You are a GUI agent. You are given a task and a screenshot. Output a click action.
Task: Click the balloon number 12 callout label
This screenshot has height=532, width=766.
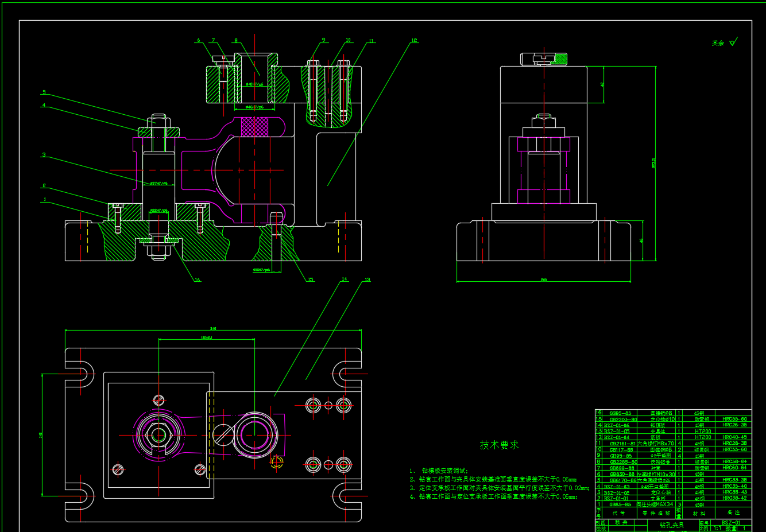(x=414, y=41)
